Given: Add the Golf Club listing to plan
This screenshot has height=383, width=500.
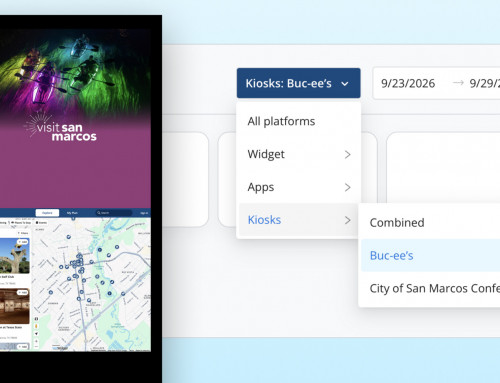Looking at the screenshot, I should pos(23,242).
